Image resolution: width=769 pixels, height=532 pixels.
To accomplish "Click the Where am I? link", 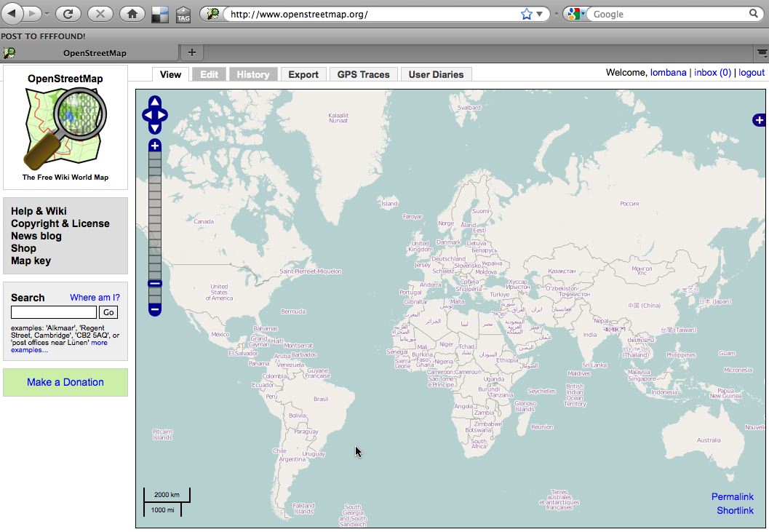I will 95,298.
